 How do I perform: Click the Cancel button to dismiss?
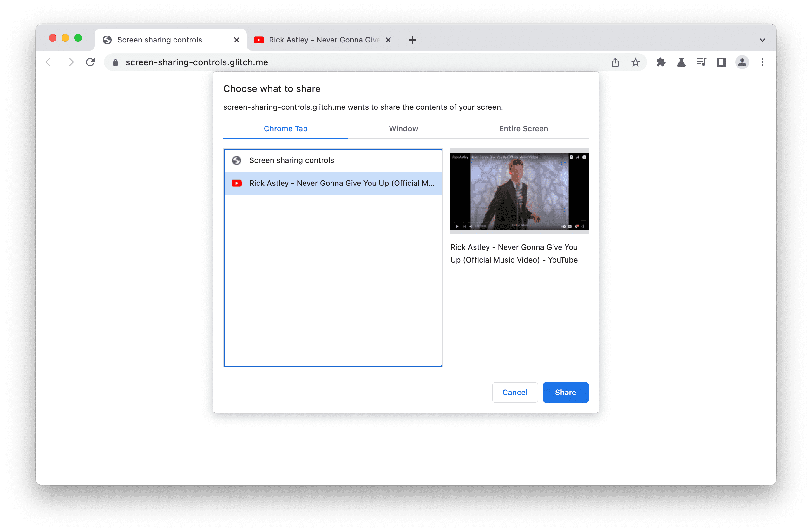click(514, 392)
